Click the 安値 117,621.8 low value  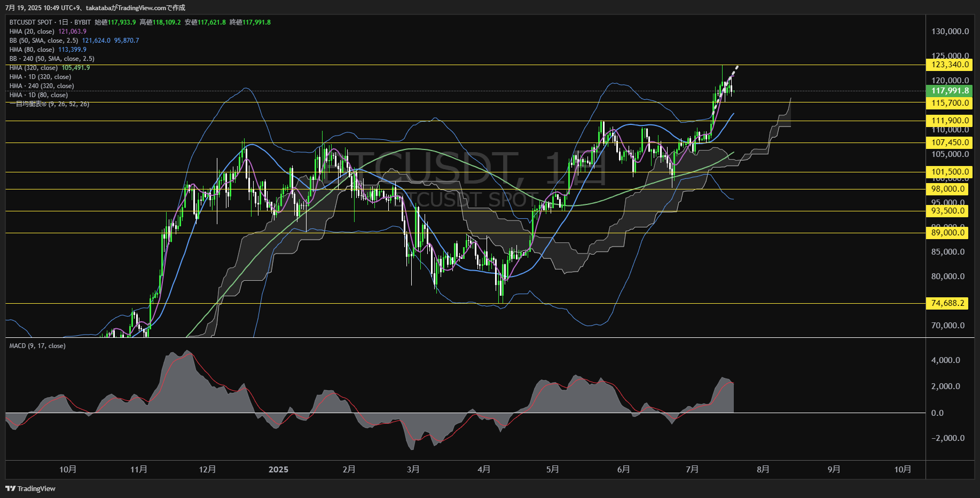click(x=205, y=22)
